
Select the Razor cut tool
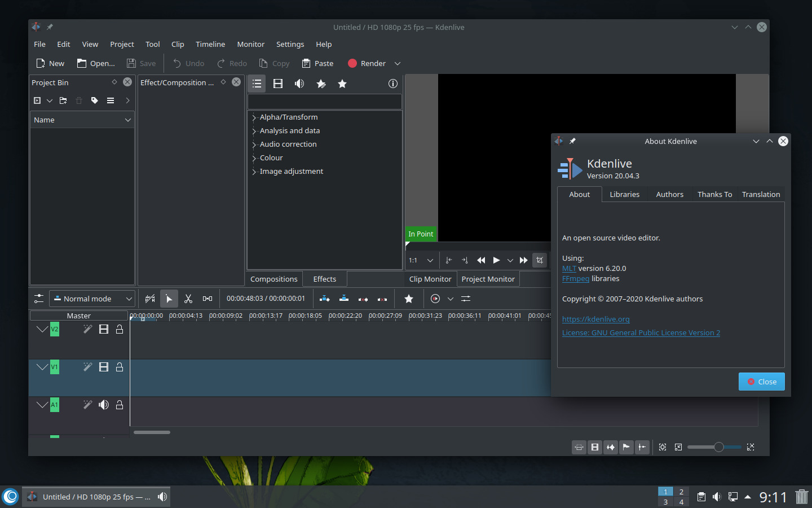point(188,299)
